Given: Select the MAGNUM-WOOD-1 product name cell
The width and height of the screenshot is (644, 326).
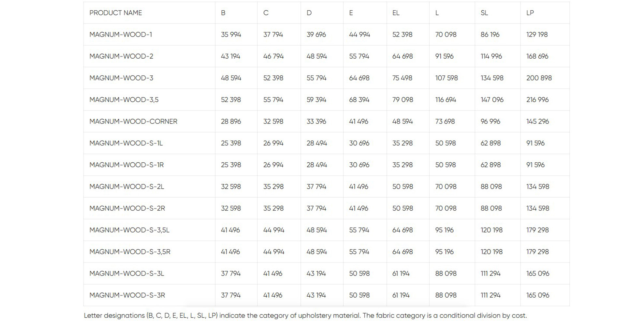Looking at the screenshot, I should pos(121,35).
